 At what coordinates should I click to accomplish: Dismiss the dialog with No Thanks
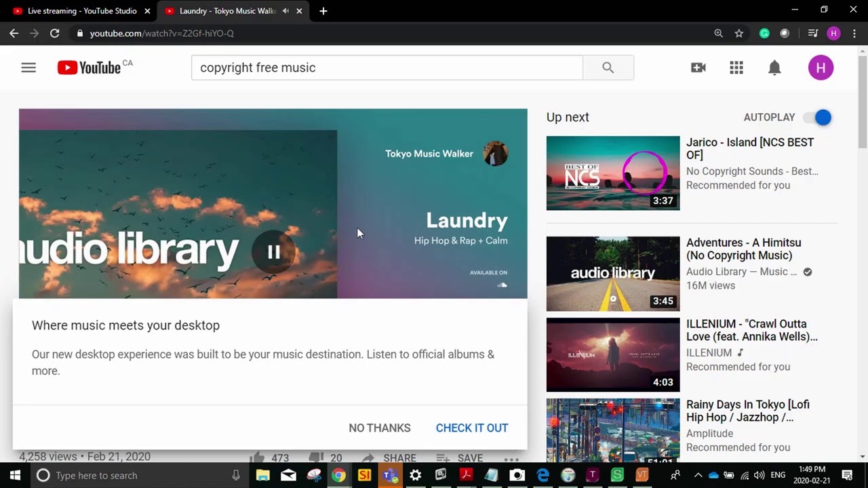pos(380,428)
